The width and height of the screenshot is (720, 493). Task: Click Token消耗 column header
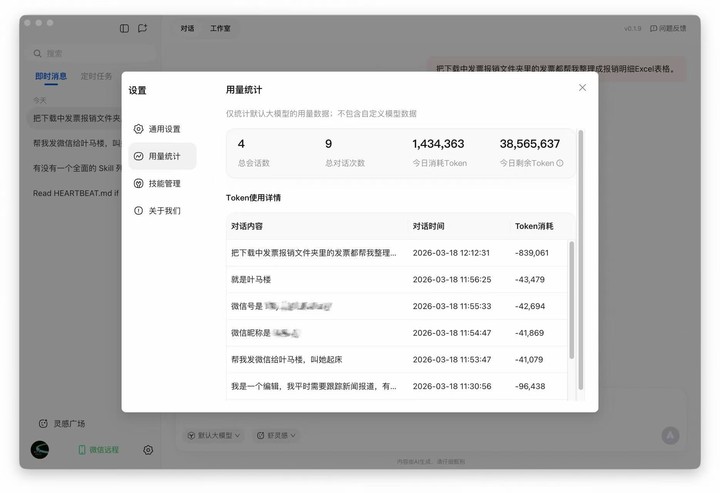click(534, 226)
